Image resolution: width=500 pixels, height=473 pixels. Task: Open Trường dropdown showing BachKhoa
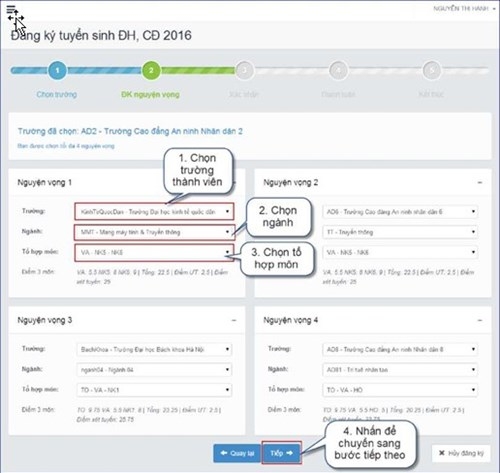coord(154,349)
